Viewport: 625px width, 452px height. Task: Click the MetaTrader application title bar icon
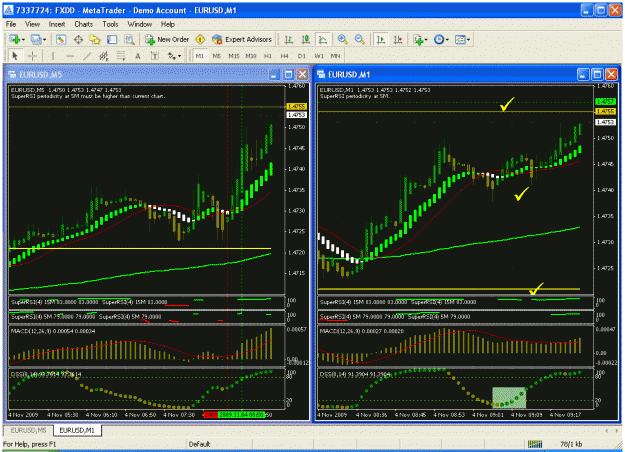(x=8, y=10)
